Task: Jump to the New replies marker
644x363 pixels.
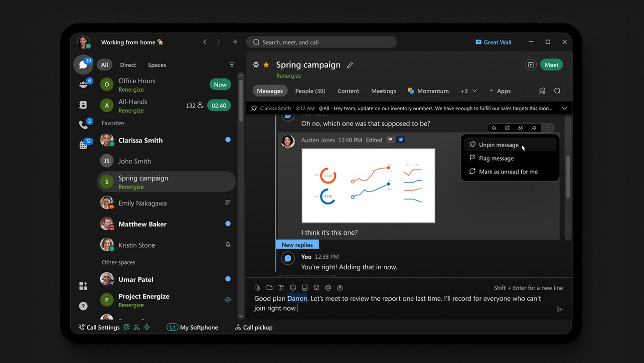Action: 297,245
